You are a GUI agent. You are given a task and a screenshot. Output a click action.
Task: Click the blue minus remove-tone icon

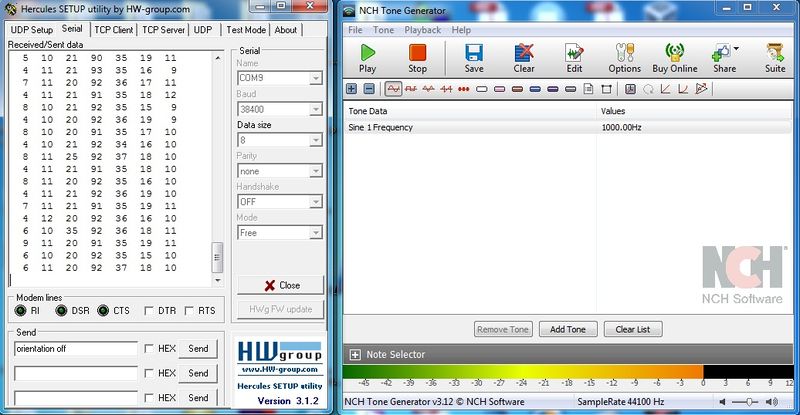pyautogui.click(x=369, y=89)
